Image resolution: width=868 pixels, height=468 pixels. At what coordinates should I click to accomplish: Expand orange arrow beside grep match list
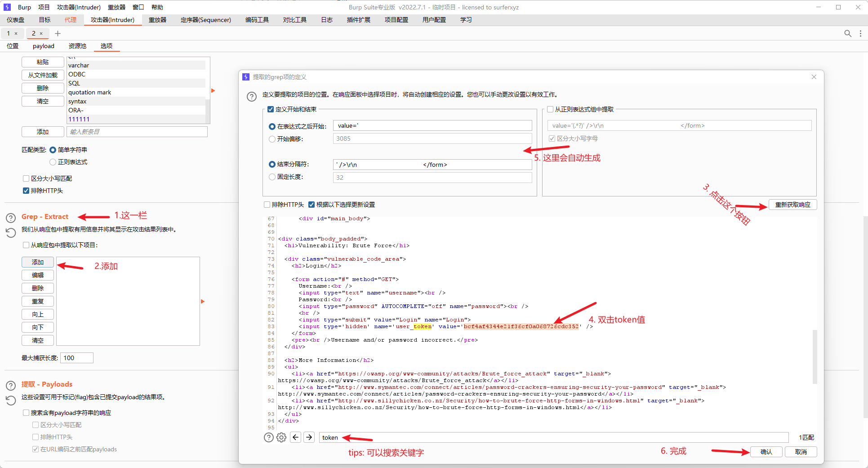(213, 90)
